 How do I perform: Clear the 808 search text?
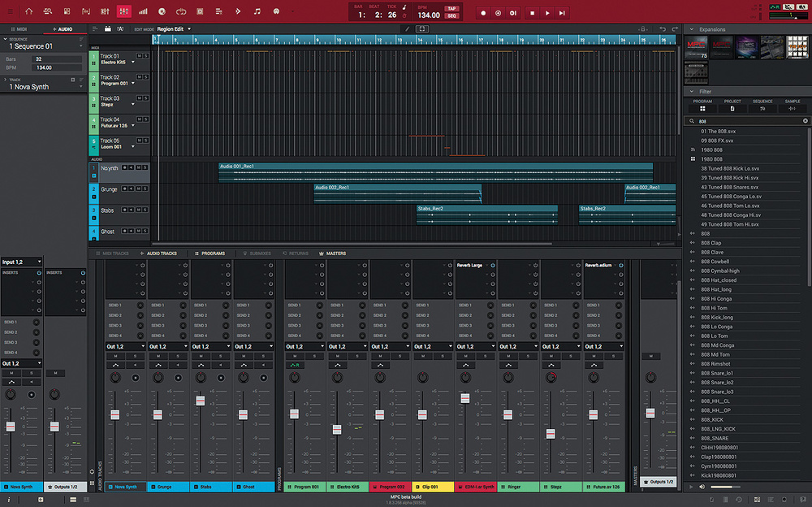click(806, 121)
